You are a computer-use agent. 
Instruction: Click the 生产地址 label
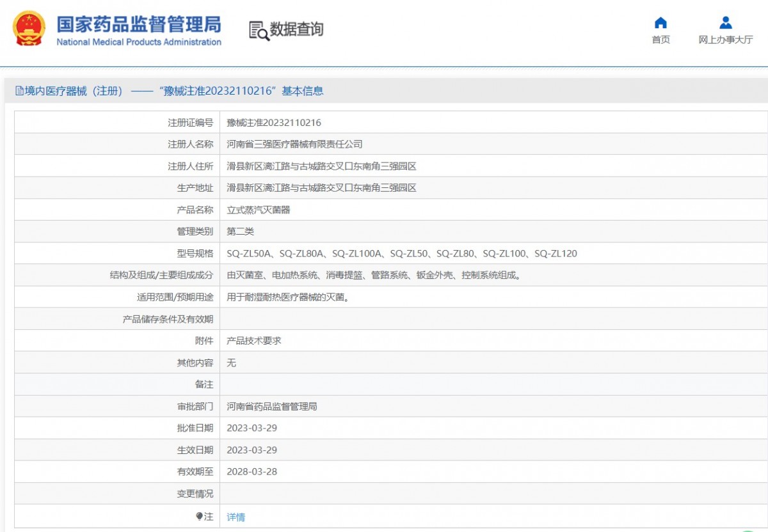click(x=195, y=188)
